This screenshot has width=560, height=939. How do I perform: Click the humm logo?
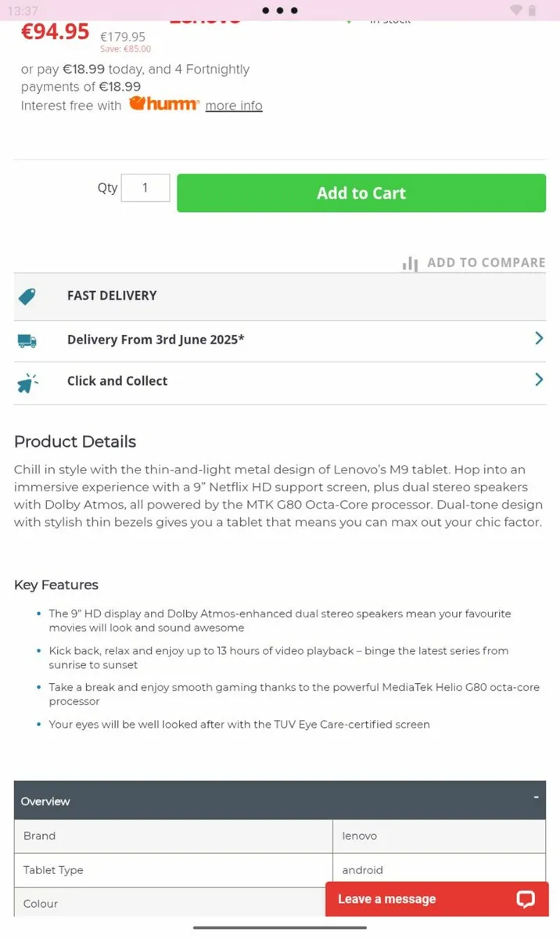click(164, 104)
